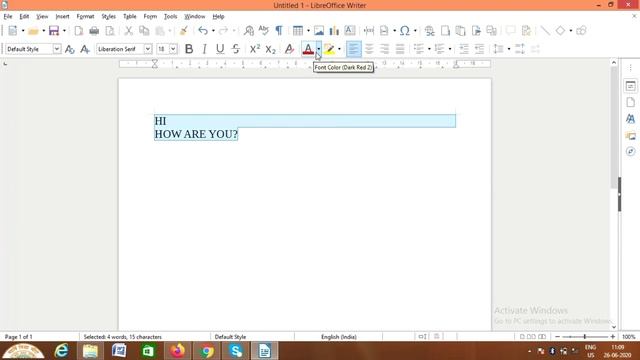Click Update Selected Style icon
Image resolution: width=640 pixels, height=360 pixels.
70,49
